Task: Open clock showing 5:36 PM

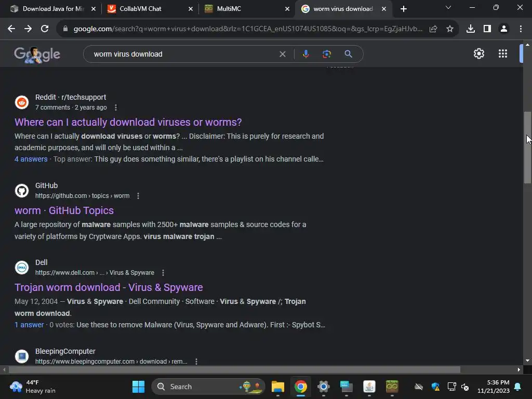Action: click(494, 387)
